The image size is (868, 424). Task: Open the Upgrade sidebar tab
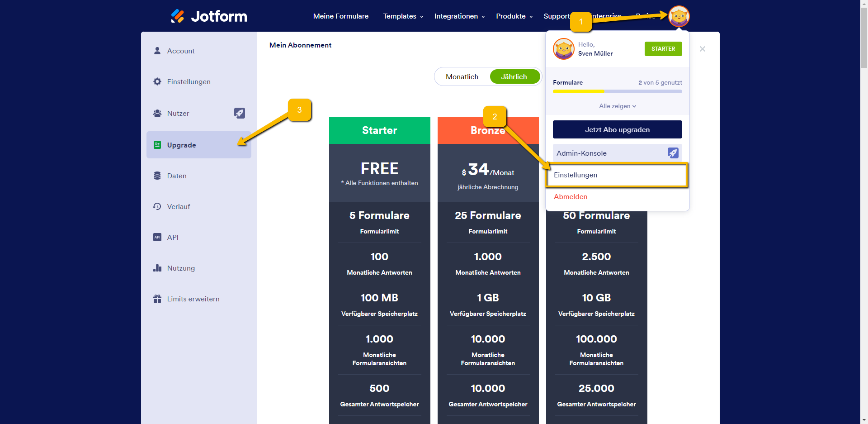(199, 145)
